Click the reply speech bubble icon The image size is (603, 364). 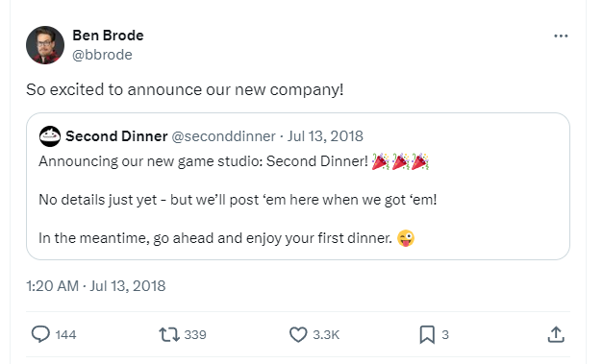point(40,334)
